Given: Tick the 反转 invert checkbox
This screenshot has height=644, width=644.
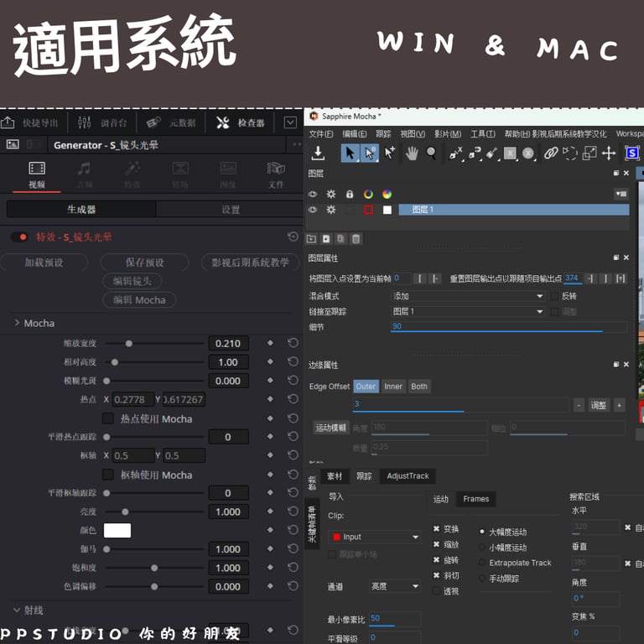Looking at the screenshot, I should coord(554,296).
